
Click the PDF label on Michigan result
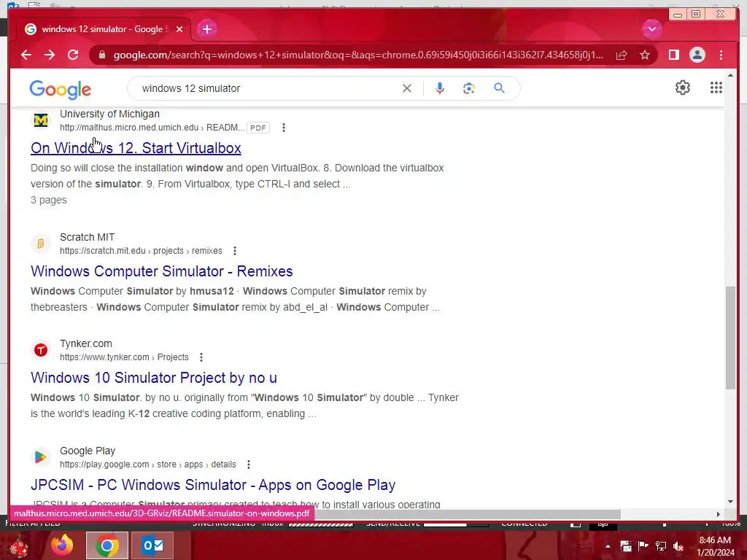tap(258, 128)
